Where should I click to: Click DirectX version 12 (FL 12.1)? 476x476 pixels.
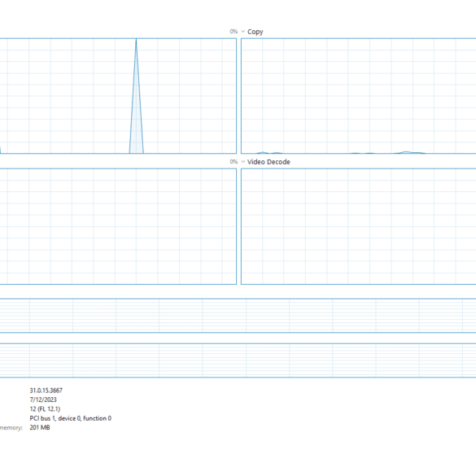click(45, 409)
